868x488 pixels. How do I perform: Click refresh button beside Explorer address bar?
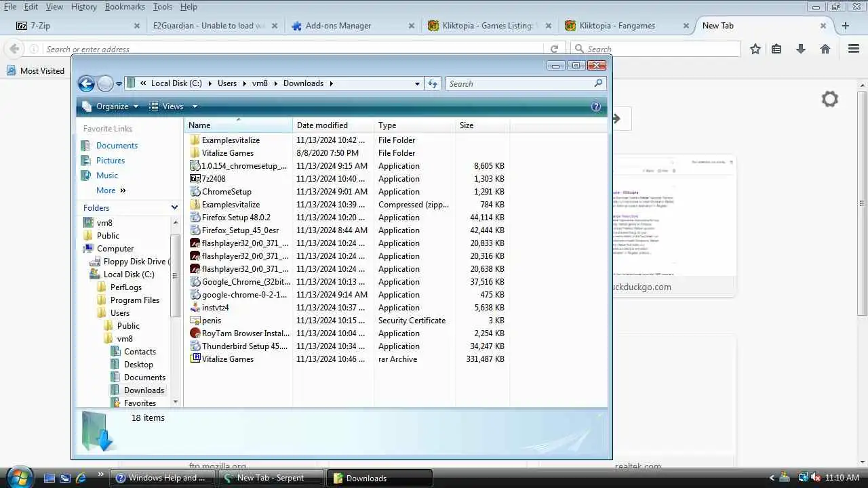(433, 83)
